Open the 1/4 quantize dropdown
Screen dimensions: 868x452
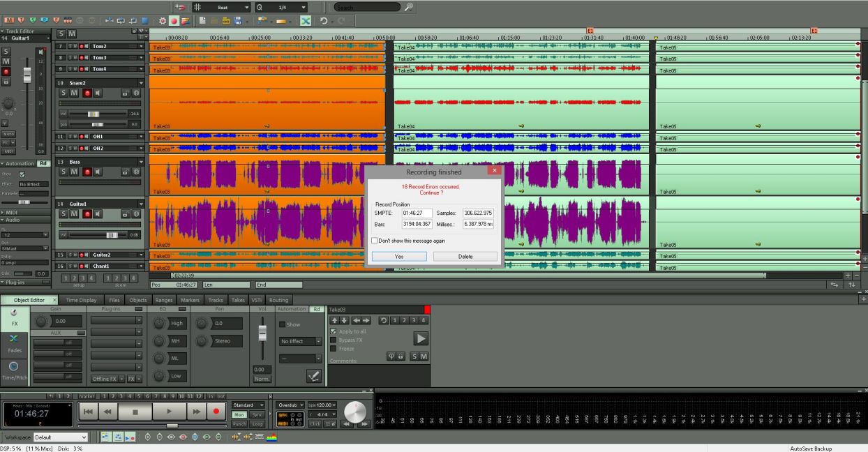click(282, 7)
